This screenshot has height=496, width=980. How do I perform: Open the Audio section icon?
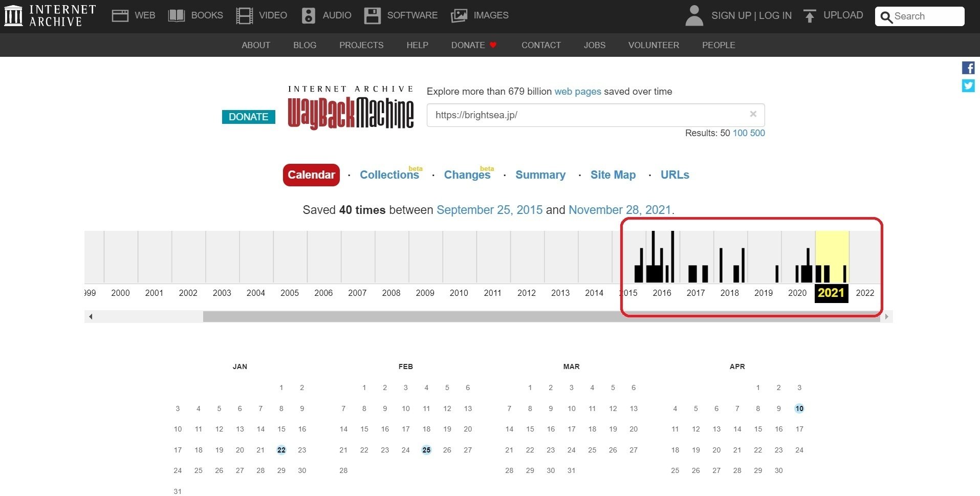click(308, 16)
